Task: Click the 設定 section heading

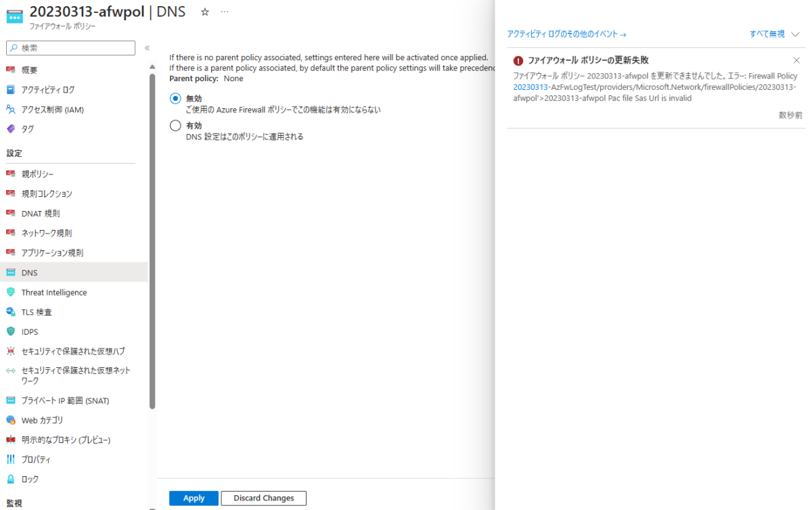Action: point(14,154)
